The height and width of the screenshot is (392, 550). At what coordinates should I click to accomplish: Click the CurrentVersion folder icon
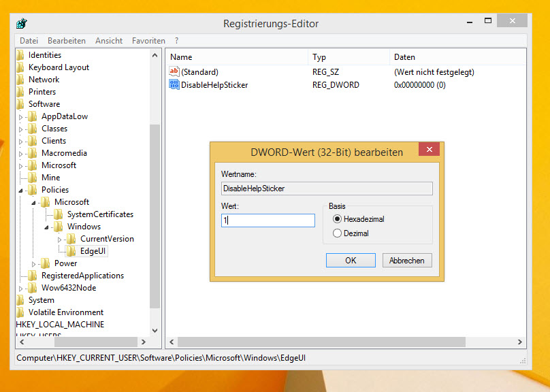tap(71, 238)
